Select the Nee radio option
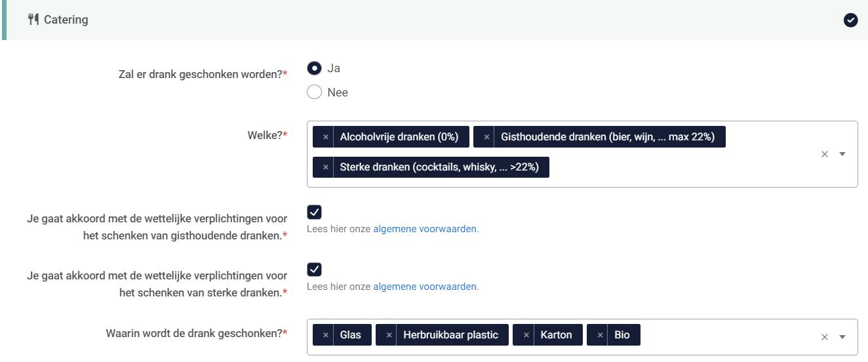This screenshot has width=868, height=362. pos(314,92)
